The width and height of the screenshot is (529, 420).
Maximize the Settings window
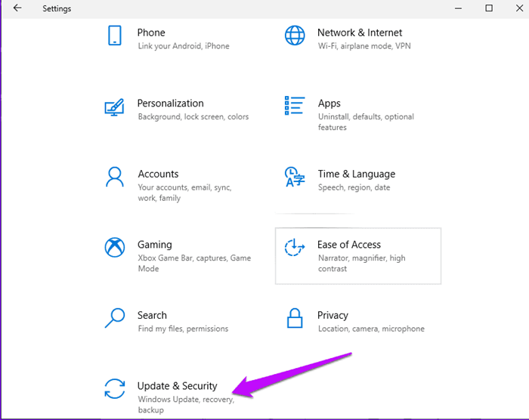tap(489, 8)
